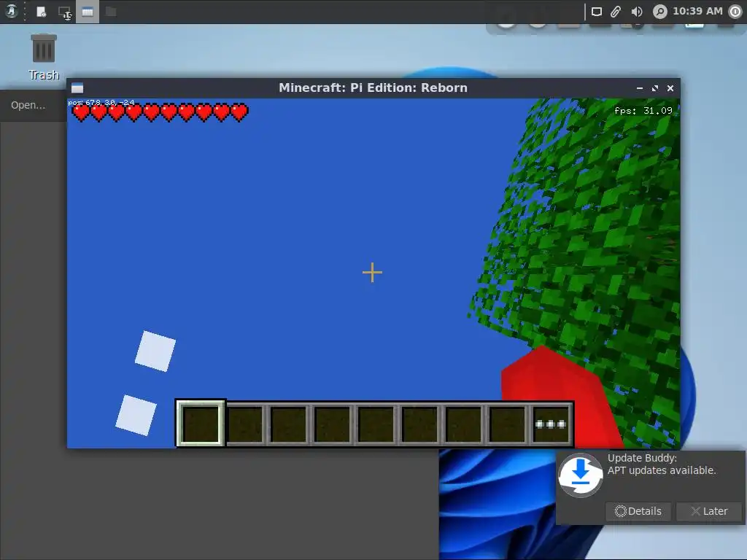
Task: Select the second hotbar slot
Action: point(245,424)
